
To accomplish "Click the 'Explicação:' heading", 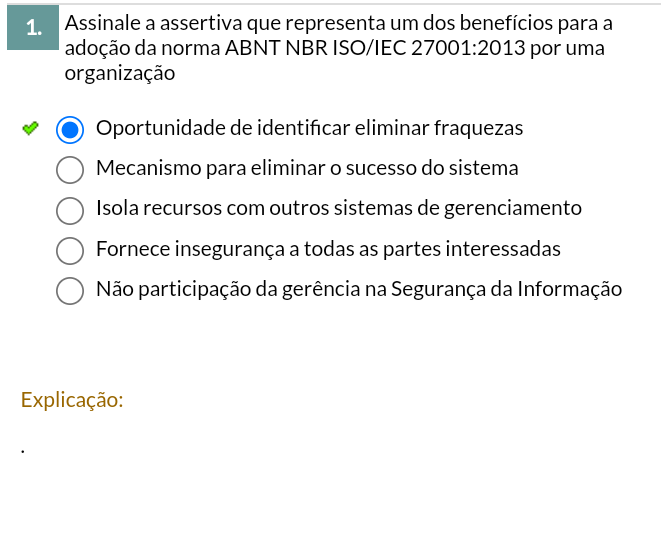I will coord(72,400).
